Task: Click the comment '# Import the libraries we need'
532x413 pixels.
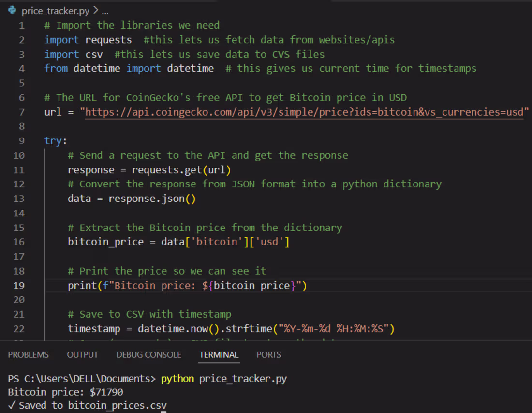Action: pyautogui.click(x=132, y=26)
